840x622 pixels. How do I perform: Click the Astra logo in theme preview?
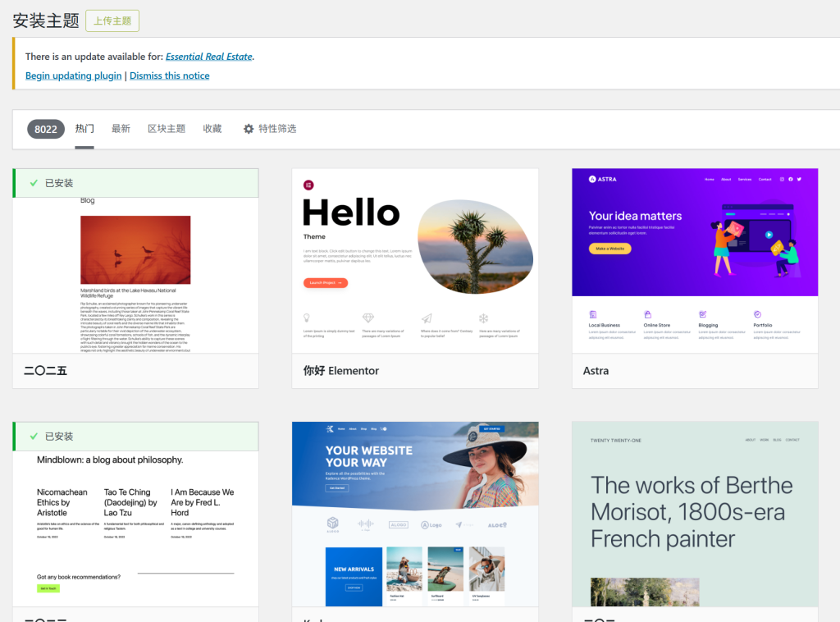602,179
